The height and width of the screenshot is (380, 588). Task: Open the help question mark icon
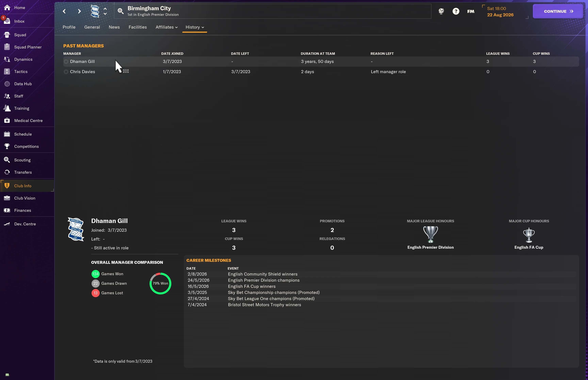(x=456, y=11)
